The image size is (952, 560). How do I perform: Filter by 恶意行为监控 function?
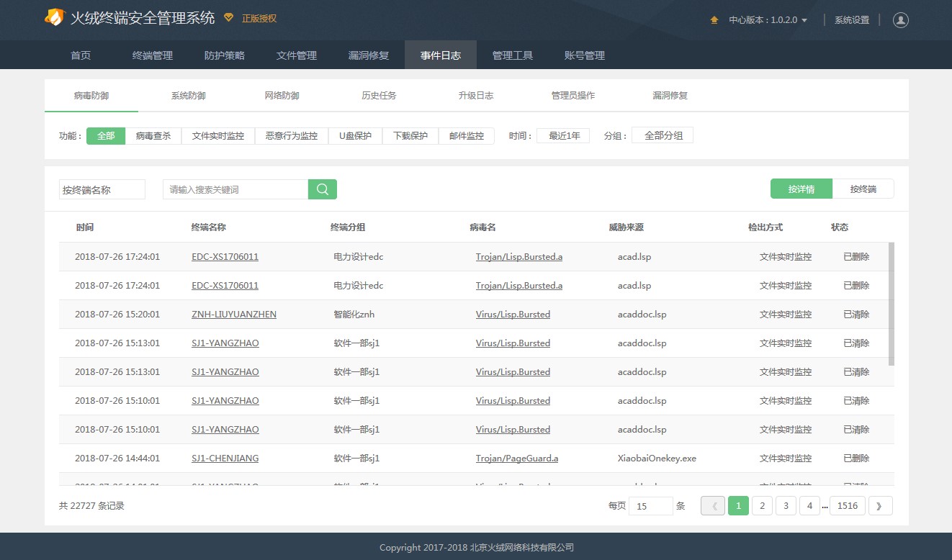pyautogui.click(x=292, y=135)
